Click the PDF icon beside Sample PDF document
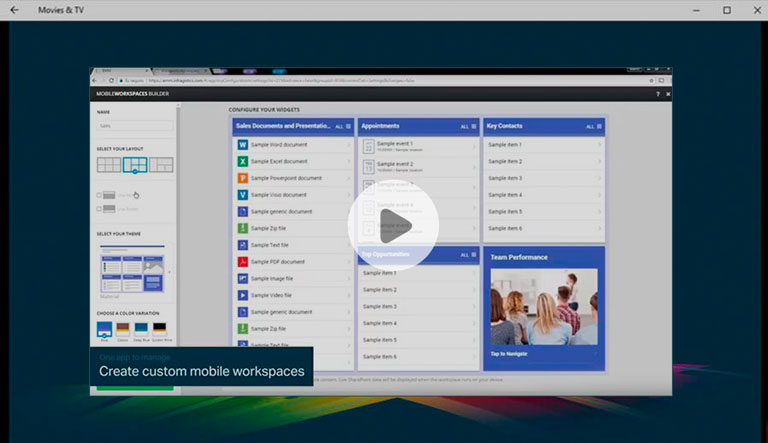The width and height of the screenshot is (768, 443). coord(242,262)
